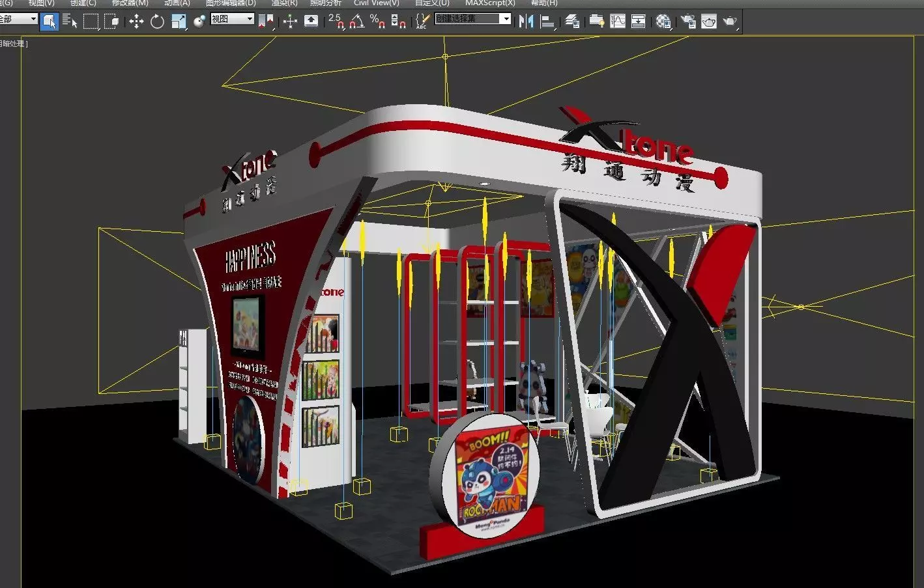The height and width of the screenshot is (588, 924).
Task: Open the 创建(C) menu
Action: tap(83, 3)
